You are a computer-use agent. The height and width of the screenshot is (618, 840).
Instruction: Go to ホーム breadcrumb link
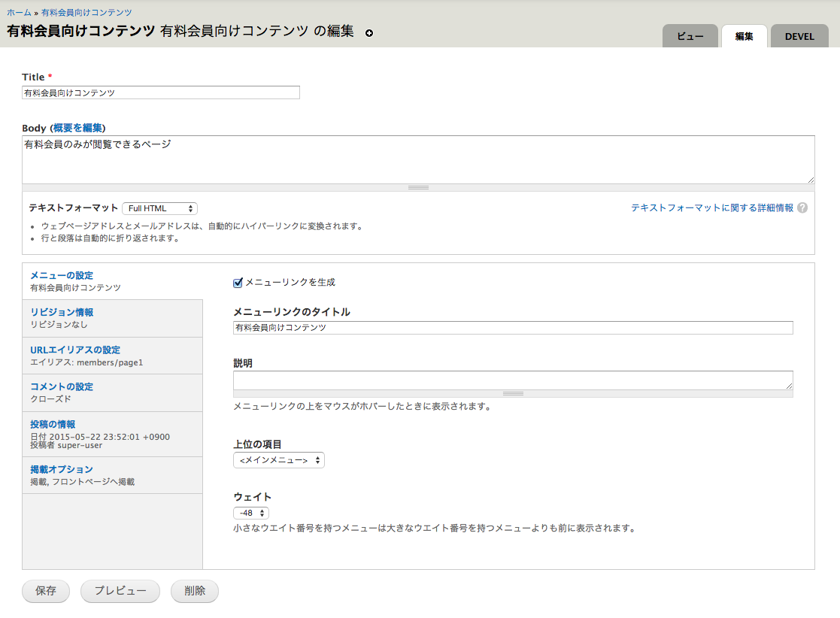click(x=19, y=13)
